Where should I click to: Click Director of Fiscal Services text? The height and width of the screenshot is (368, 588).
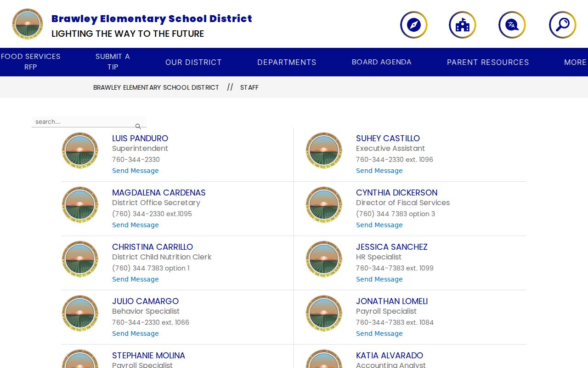[x=403, y=203]
